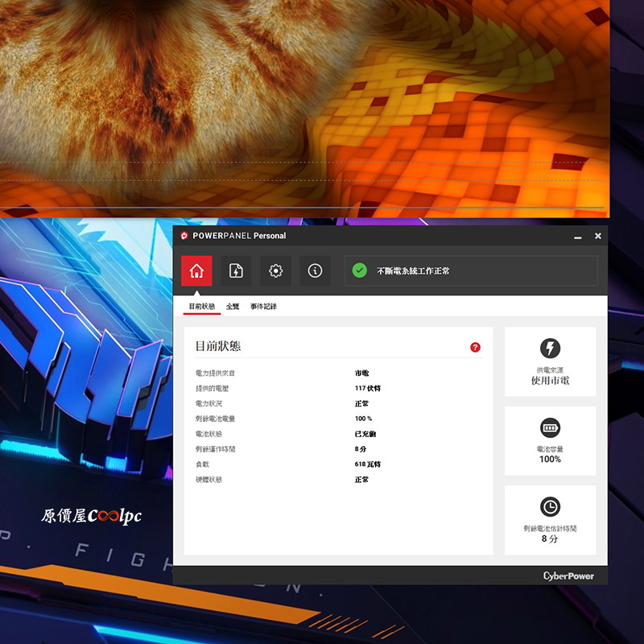
Task: Close the PowerPanel Personal window
Action: (x=598, y=236)
